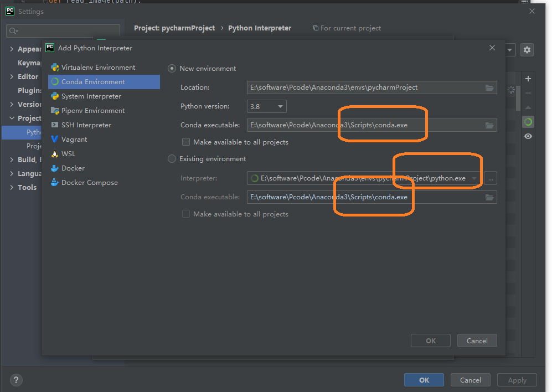Image resolution: width=552 pixels, height=392 pixels.
Task: Browse for Conda executable in New environment
Action: 489,125
